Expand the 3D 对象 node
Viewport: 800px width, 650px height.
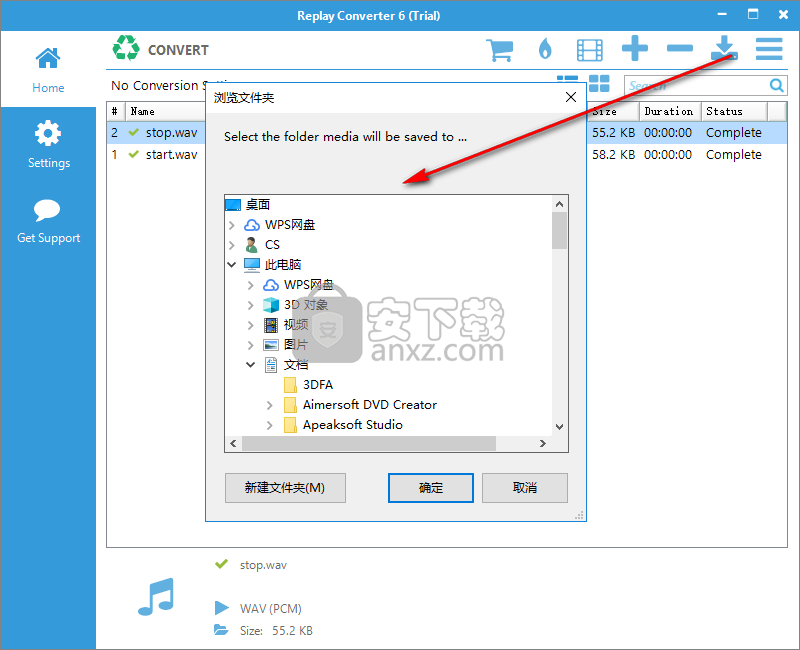pyautogui.click(x=251, y=305)
